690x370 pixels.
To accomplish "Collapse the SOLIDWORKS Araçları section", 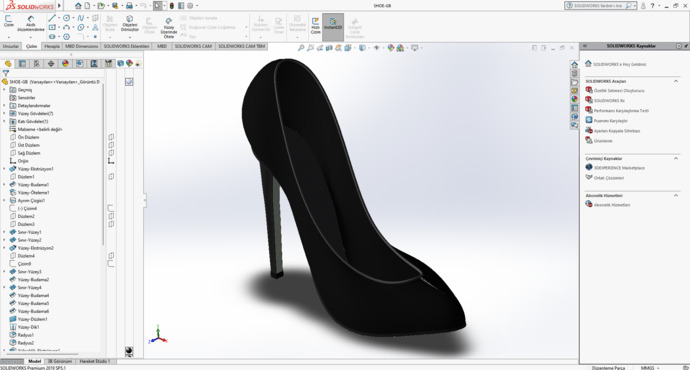I will point(676,81).
